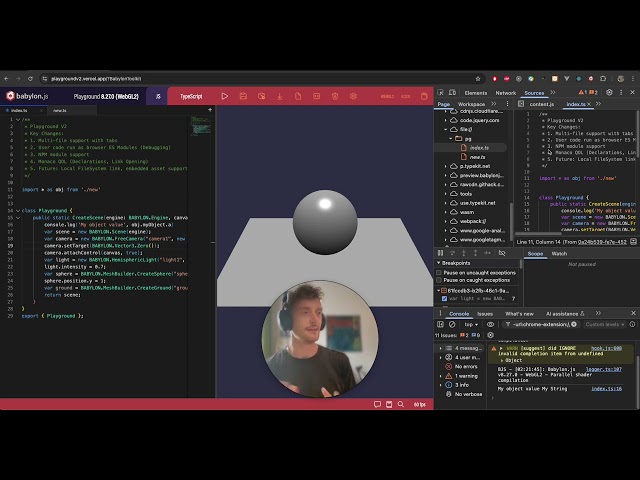Expand the '1 warning' console sidebar group
Screen dimensions: 640x480
pos(441,376)
